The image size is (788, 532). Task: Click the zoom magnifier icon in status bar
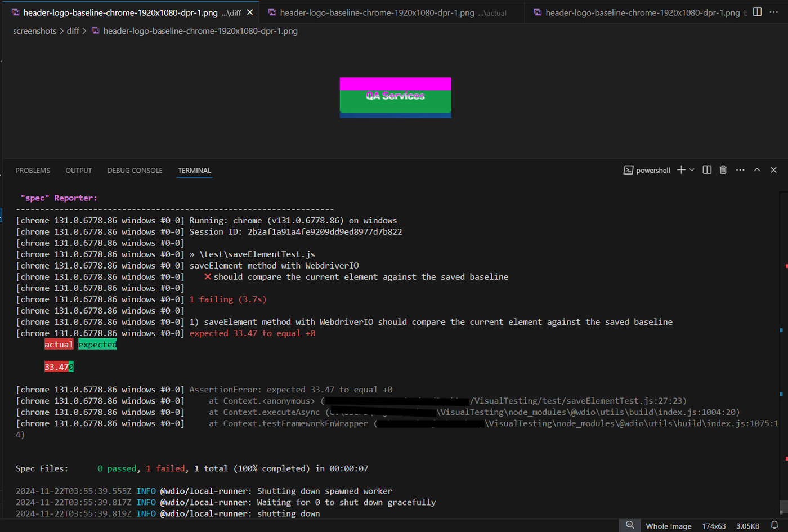point(630,525)
